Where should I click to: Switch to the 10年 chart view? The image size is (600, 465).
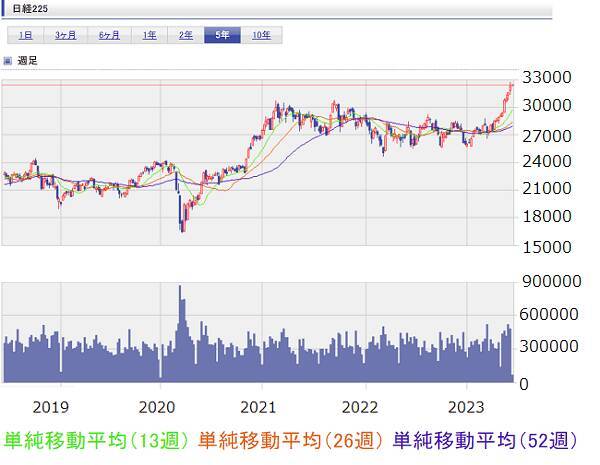point(261,35)
